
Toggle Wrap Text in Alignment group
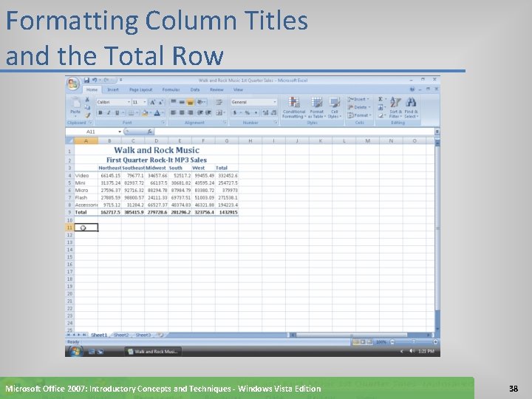(x=219, y=102)
